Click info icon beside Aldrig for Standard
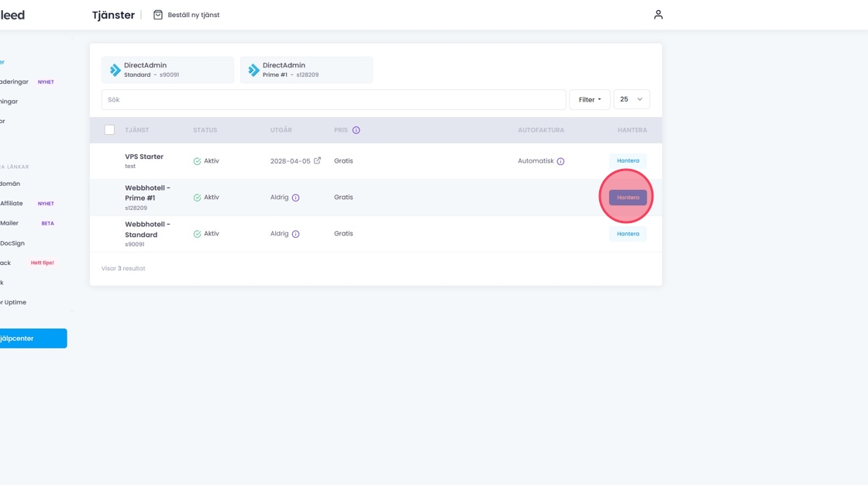The image size is (868, 485). (295, 234)
